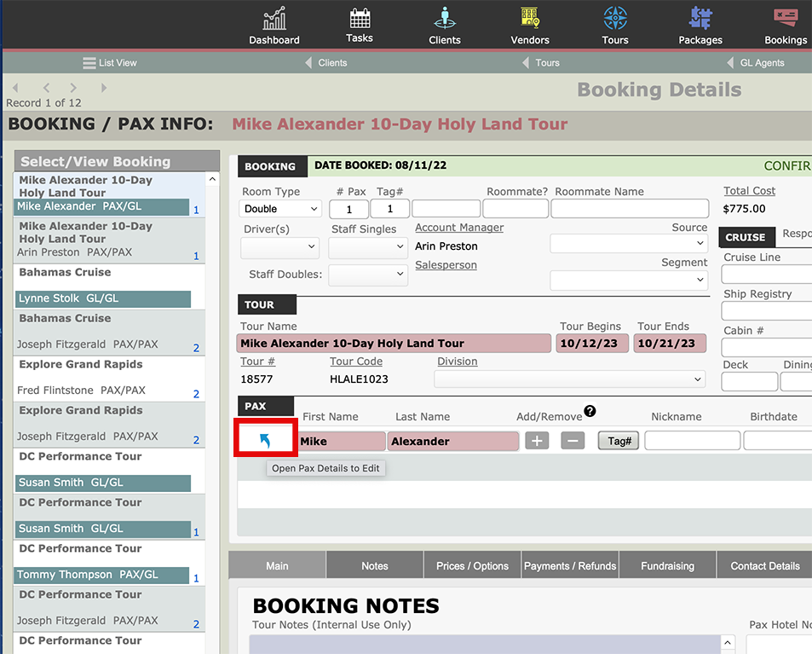The width and height of the screenshot is (812, 654).
Task: Click the Total Cost link
Action: [x=749, y=191]
